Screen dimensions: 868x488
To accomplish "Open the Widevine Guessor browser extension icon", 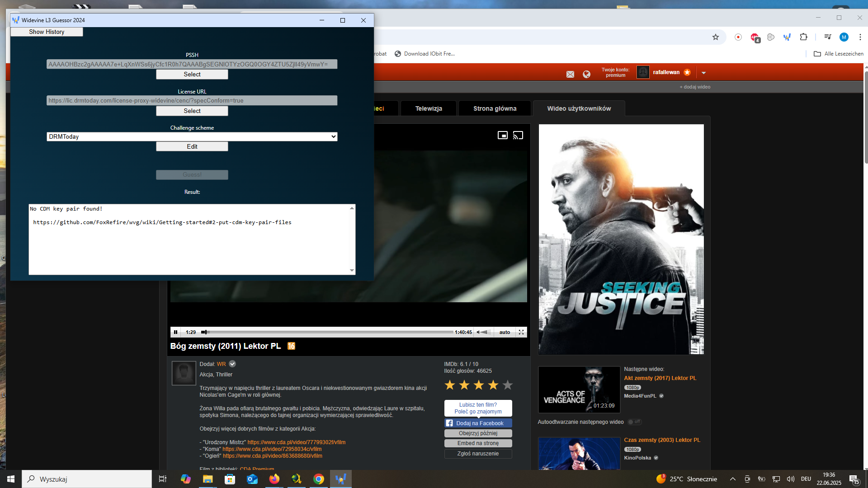I will click(787, 37).
